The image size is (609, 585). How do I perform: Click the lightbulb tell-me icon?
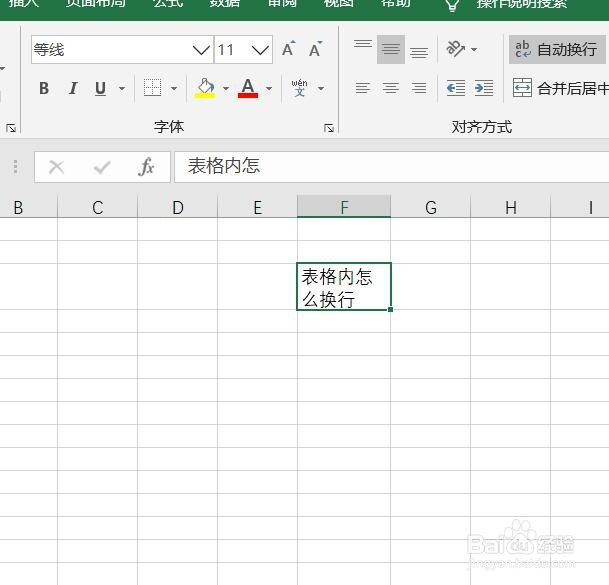click(x=452, y=5)
